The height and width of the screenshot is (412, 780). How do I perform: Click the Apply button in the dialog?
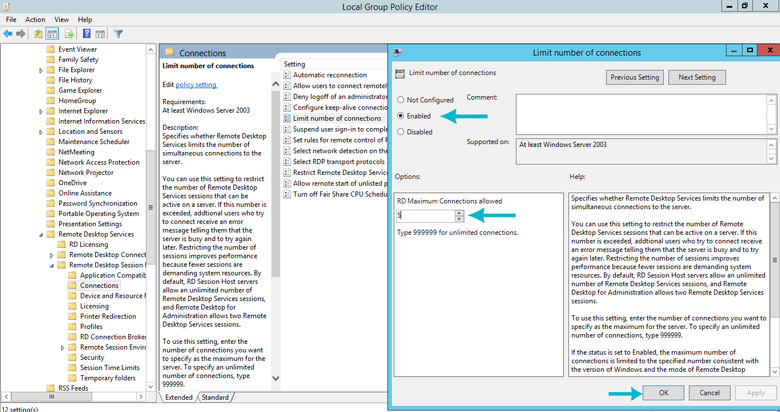pyautogui.click(x=755, y=393)
